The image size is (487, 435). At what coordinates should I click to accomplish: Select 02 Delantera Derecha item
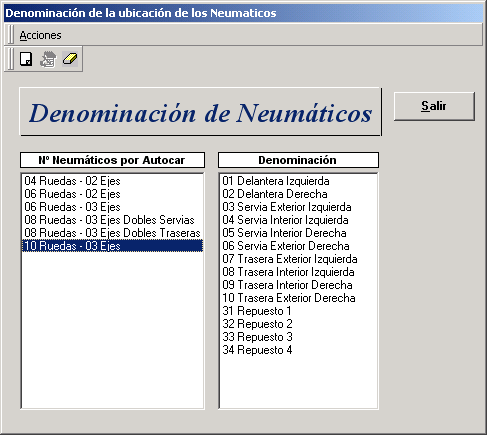298,194
